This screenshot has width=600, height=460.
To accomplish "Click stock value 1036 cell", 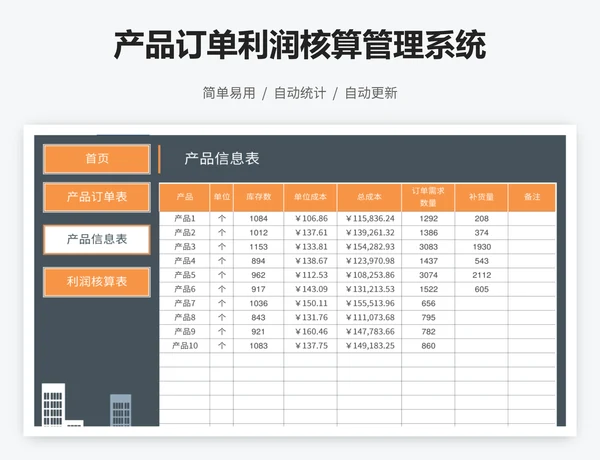I will [x=259, y=303].
